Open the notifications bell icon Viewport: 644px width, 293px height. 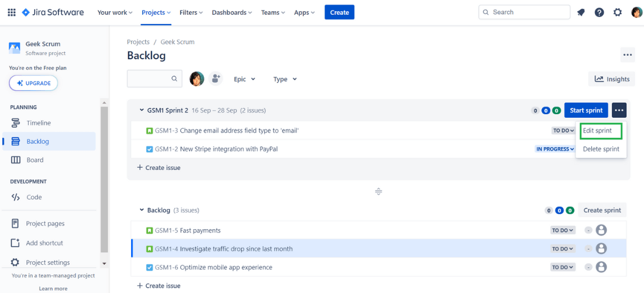581,12
